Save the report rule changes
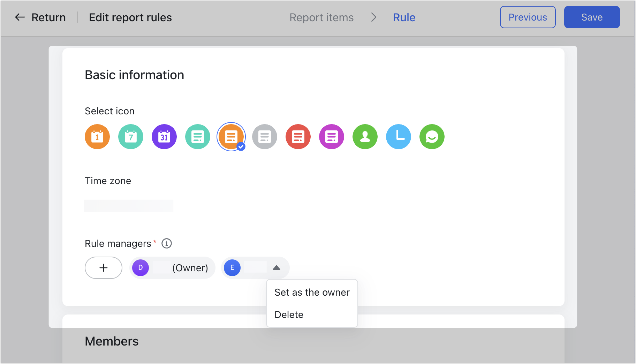636x364 pixels. click(591, 17)
